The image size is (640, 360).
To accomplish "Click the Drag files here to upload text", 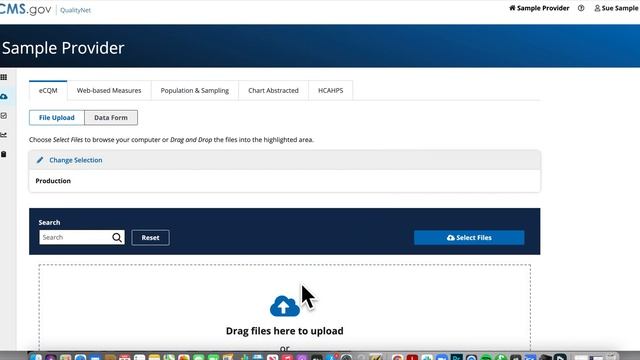I will [285, 331].
